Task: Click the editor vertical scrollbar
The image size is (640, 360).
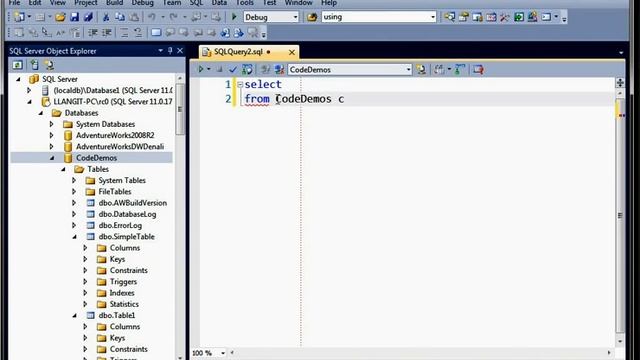Action: (x=620, y=216)
